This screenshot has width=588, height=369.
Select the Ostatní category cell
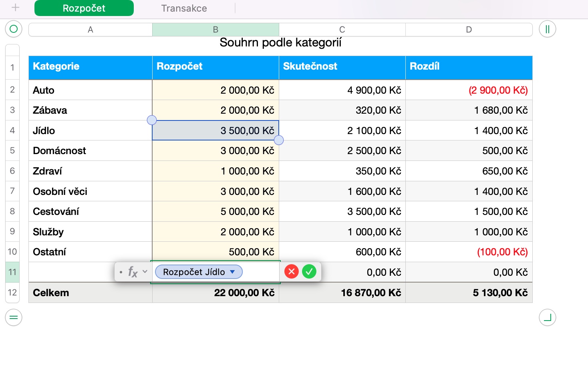pos(91,252)
